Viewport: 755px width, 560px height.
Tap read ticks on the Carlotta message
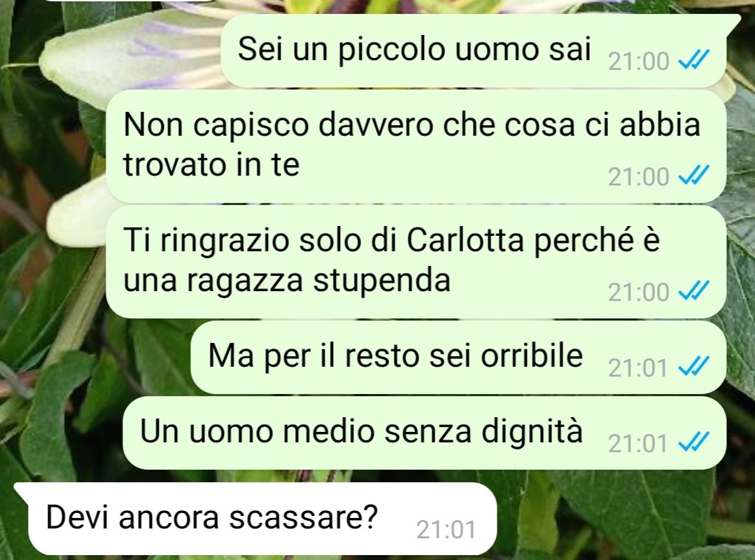click(693, 291)
